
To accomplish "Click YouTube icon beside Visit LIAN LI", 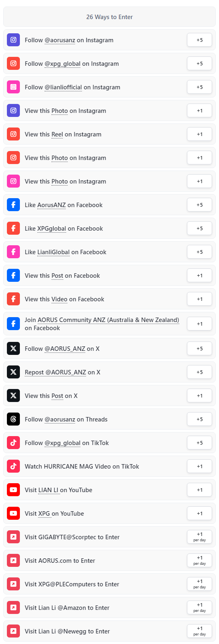I will [13, 490].
